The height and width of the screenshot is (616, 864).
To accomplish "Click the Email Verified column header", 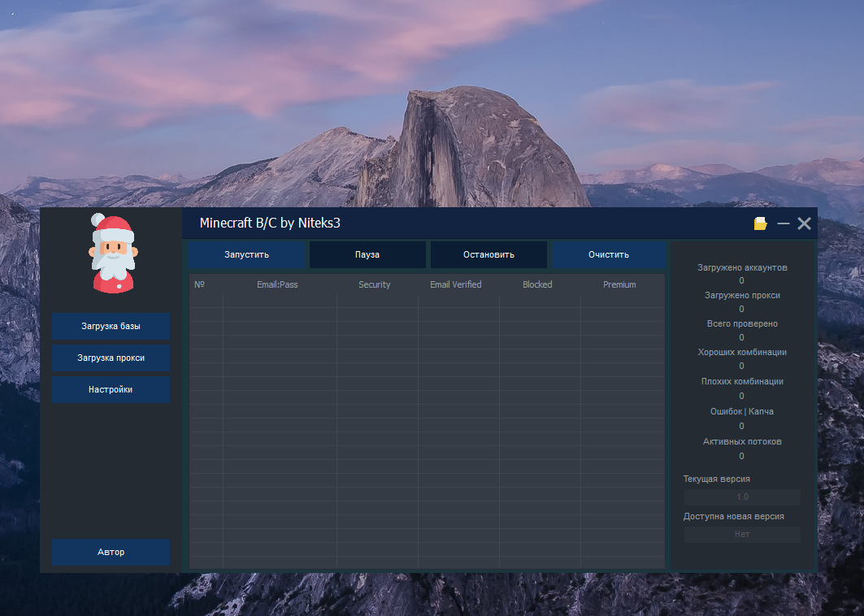I will (x=456, y=284).
